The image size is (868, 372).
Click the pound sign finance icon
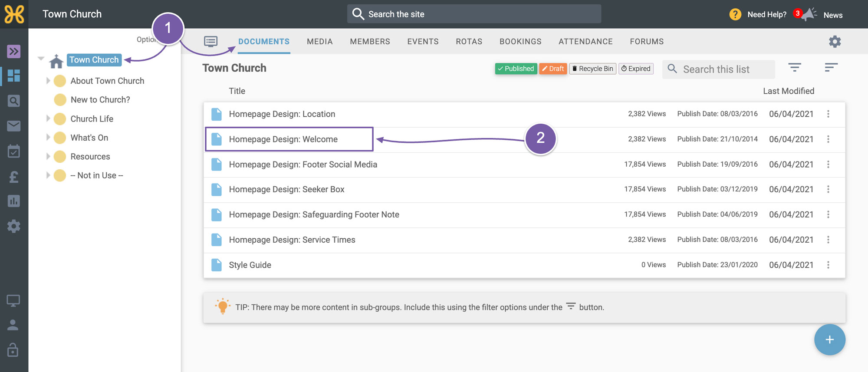coord(13,176)
